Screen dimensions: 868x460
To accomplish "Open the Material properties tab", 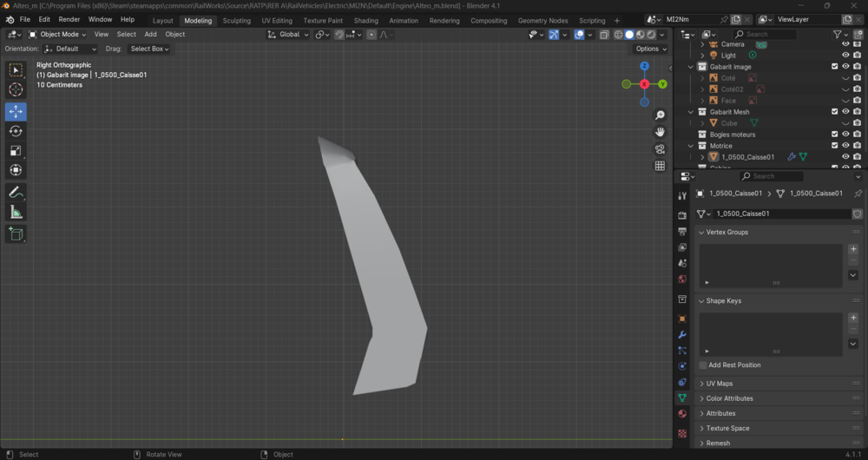I will [x=682, y=413].
